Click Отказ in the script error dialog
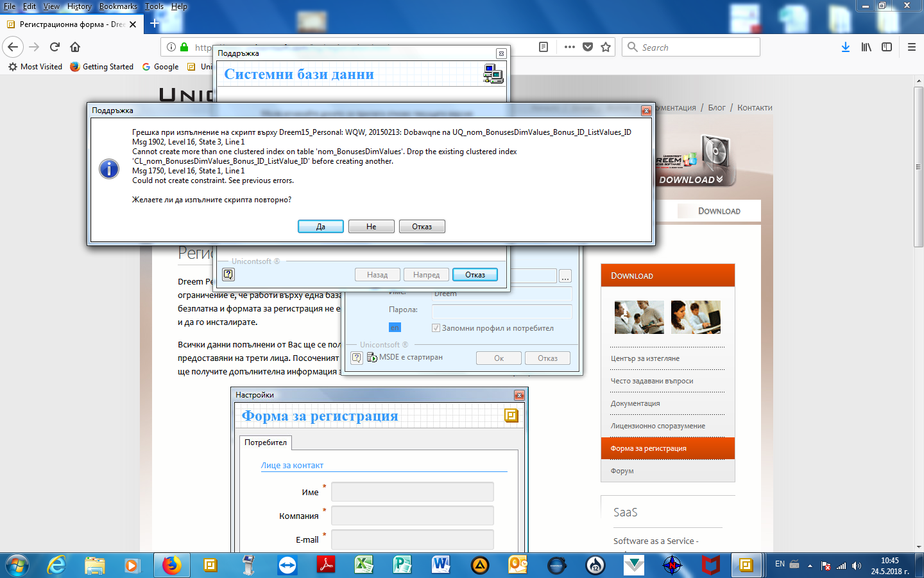 tap(422, 227)
